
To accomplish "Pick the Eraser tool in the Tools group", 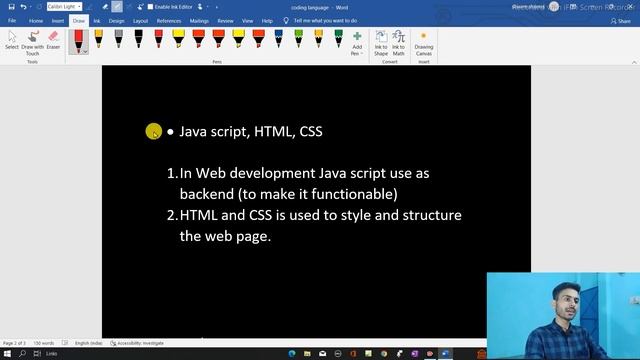I will pyautogui.click(x=53, y=40).
